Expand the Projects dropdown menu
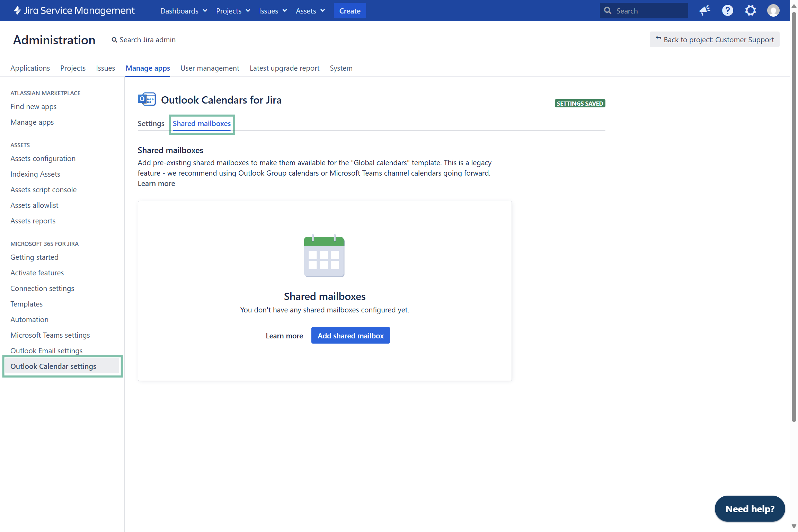Screen dimensions: 798x532 233,11
